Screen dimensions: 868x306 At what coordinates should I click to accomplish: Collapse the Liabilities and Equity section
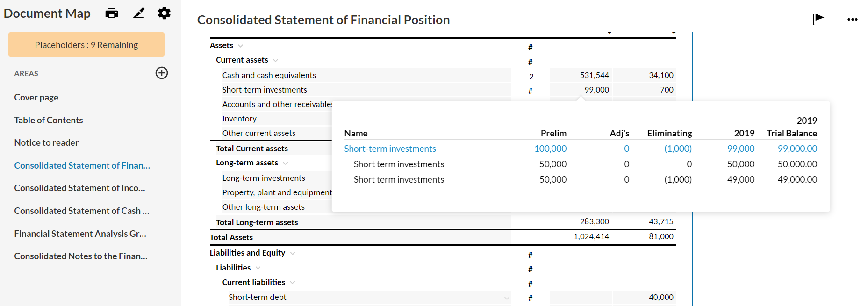(x=293, y=253)
